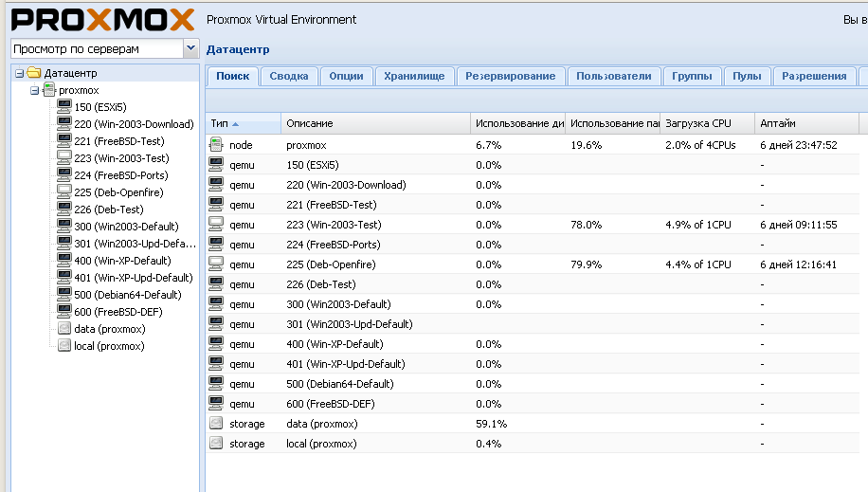Click storage icon in data (proxmox) table row

(216, 424)
